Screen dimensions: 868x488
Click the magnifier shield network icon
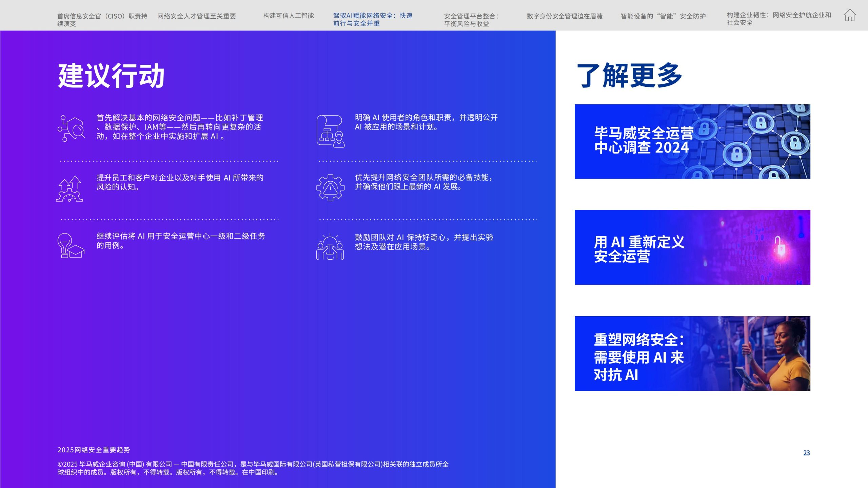coord(71,129)
